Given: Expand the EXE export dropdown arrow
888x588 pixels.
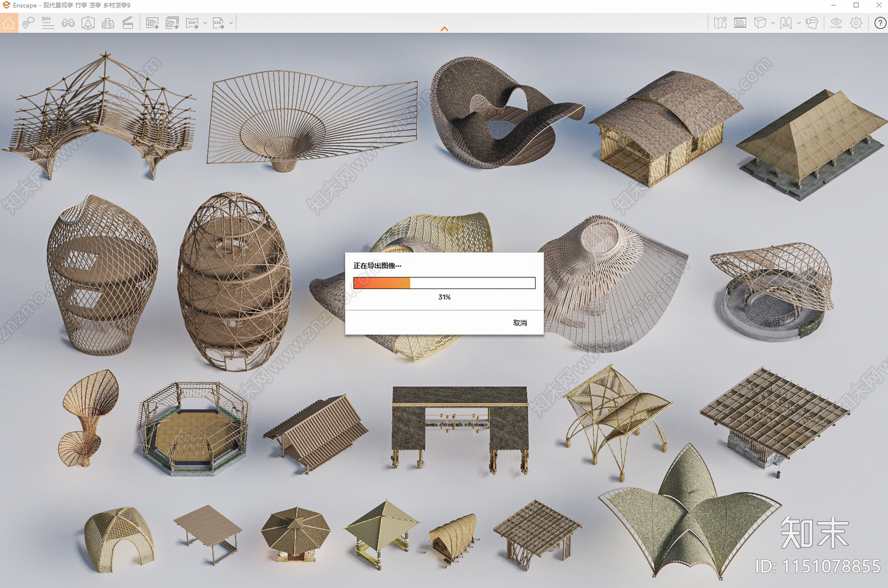Looking at the screenshot, I should pos(231,23).
